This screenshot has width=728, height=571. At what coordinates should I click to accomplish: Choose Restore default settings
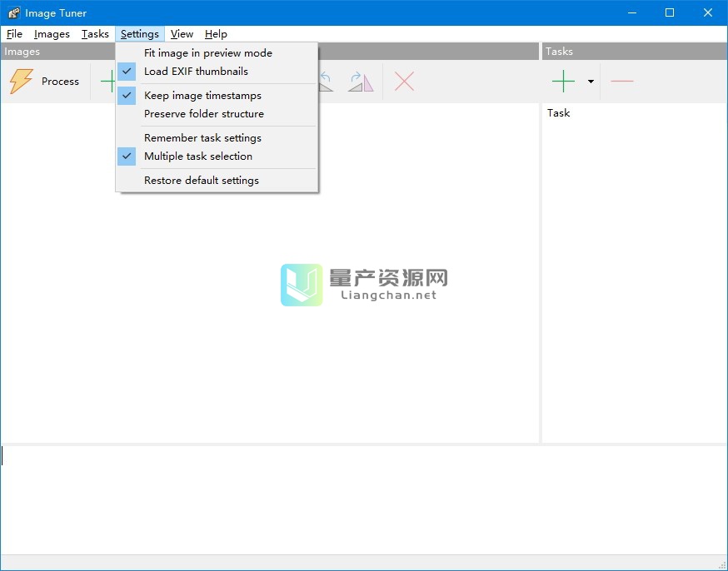[x=217, y=181]
